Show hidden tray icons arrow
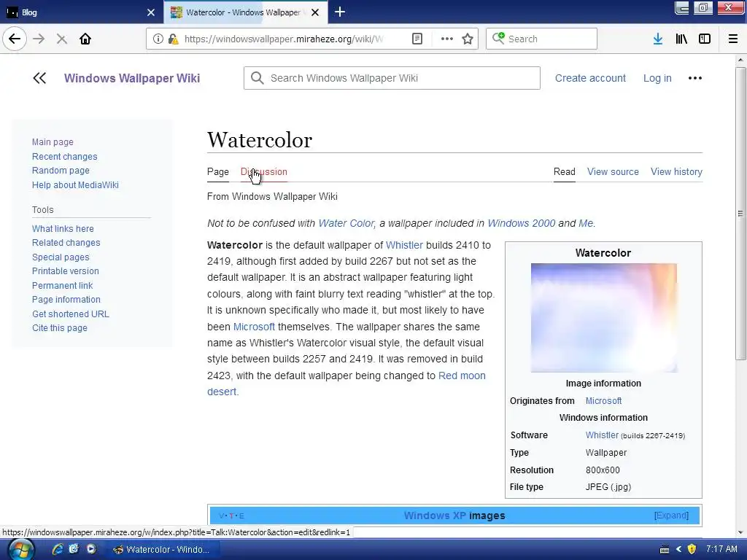 click(678, 549)
